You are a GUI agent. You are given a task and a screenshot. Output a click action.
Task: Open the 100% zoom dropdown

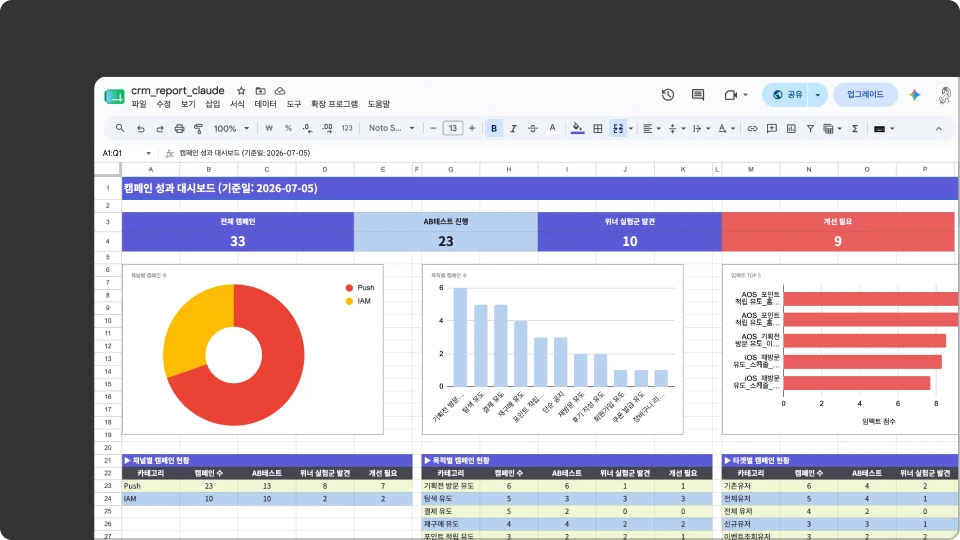click(x=231, y=129)
